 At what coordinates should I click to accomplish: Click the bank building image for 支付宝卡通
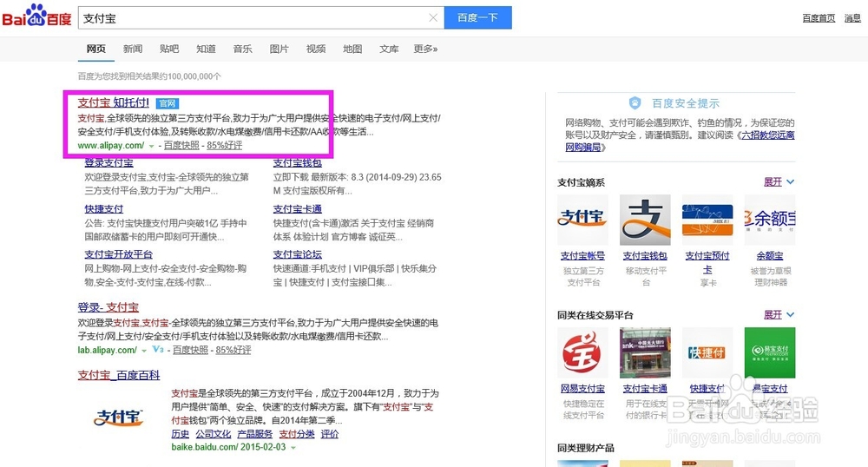tap(645, 352)
